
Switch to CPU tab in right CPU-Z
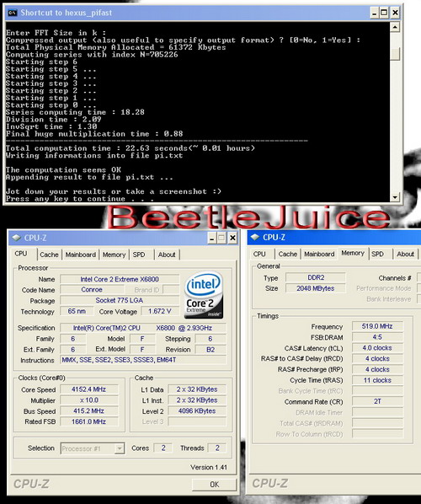pyautogui.click(x=259, y=254)
